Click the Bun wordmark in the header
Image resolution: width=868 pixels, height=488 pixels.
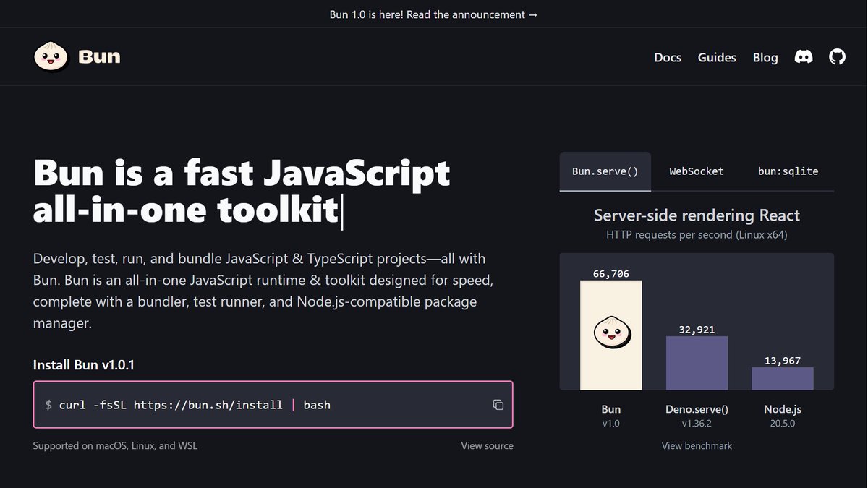(x=99, y=57)
